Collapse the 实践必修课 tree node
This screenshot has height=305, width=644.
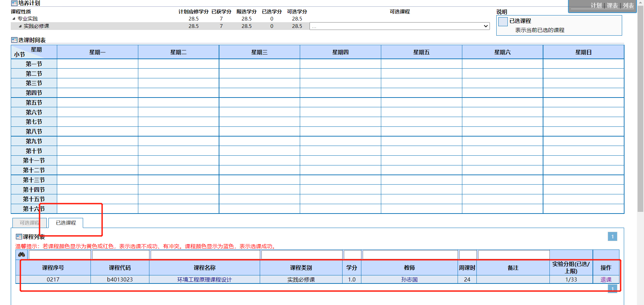pos(20,26)
